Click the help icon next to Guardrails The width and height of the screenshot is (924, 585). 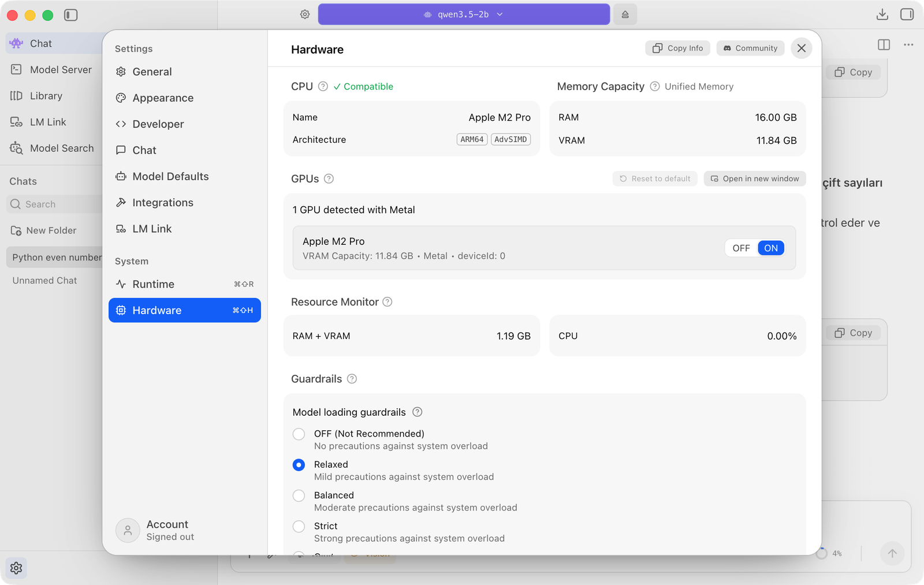click(352, 379)
